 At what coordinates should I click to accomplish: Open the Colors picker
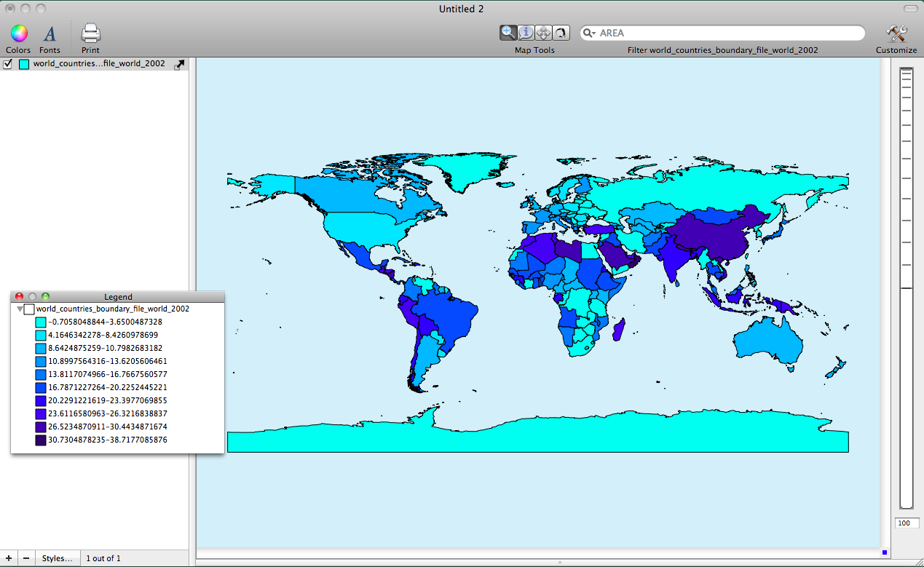tap(18, 33)
